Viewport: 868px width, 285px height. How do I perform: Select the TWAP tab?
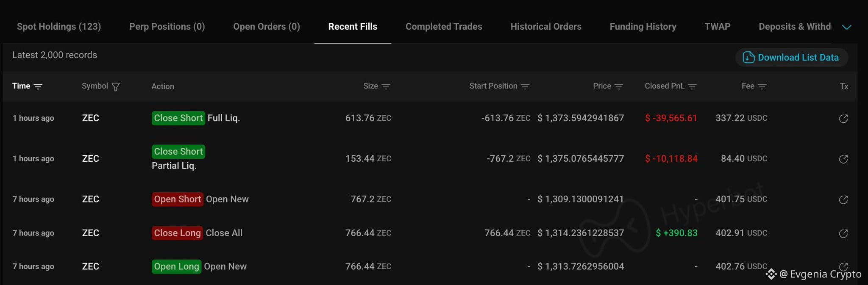click(x=718, y=26)
